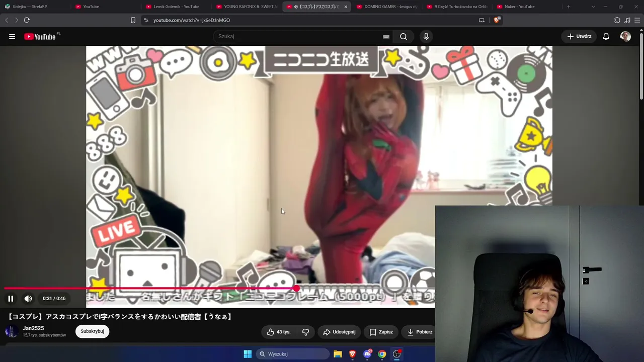Image resolution: width=644 pixels, height=362 pixels.
Task: Open Google Chrome from the taskbar
Action: click(x=382, y=354)
